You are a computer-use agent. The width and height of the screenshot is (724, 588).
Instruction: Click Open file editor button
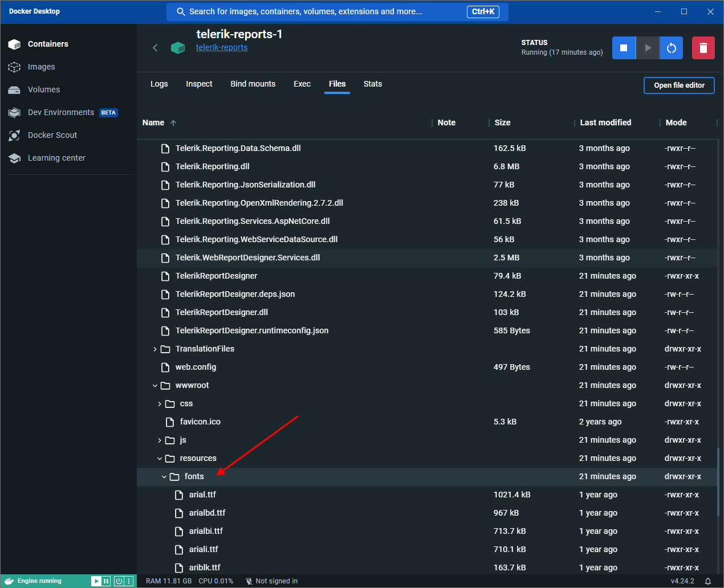click(679, 85)
